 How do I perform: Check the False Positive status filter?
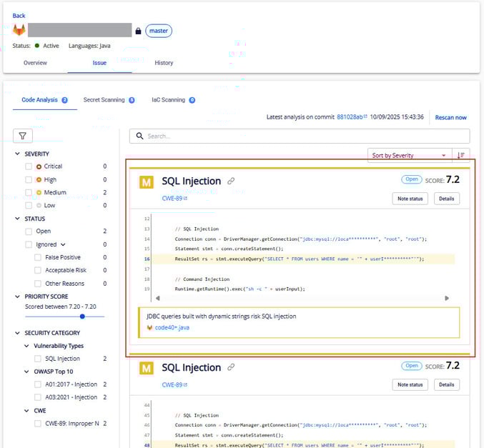[39, 257]
